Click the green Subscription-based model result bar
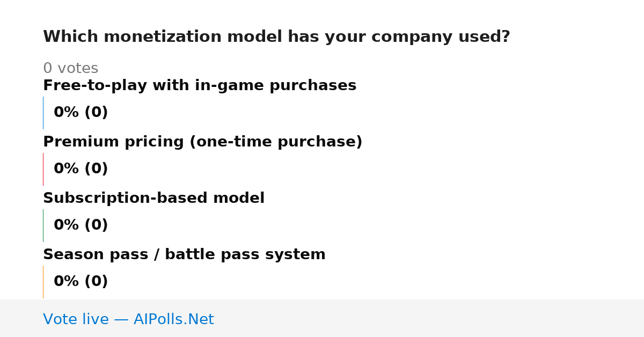 [43, 225]
